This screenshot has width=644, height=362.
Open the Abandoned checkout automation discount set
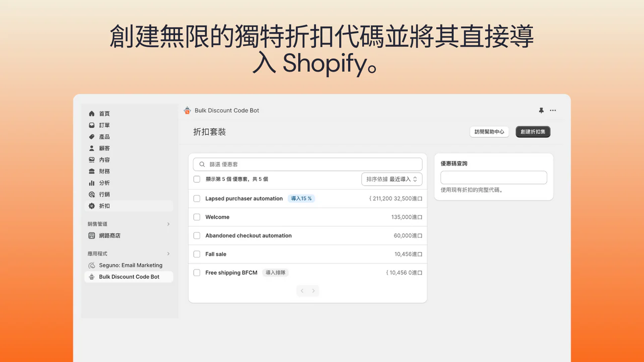click(x=249, y=236)
